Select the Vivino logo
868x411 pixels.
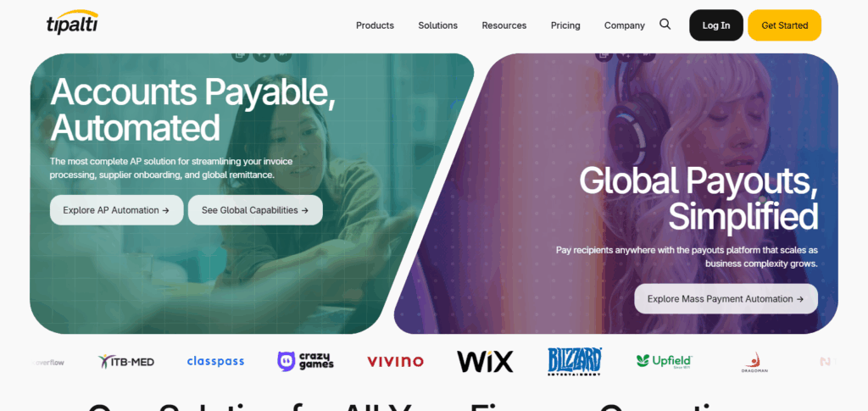pyautogui.click(x=395, y=362)
